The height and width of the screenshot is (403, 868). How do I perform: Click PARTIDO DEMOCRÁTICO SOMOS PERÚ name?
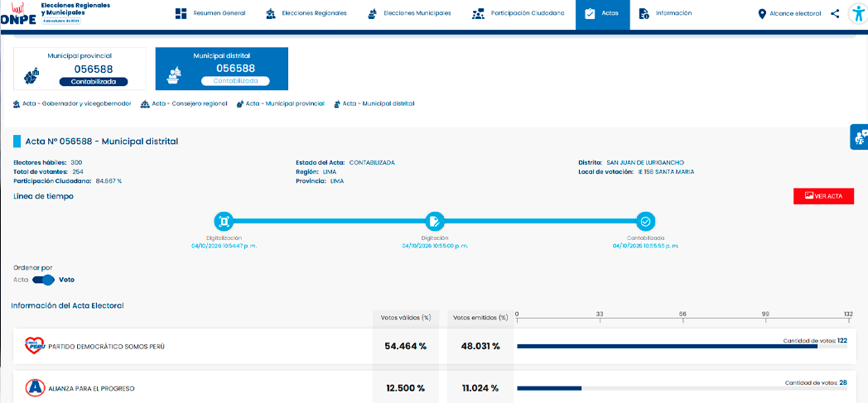(106, 347)
